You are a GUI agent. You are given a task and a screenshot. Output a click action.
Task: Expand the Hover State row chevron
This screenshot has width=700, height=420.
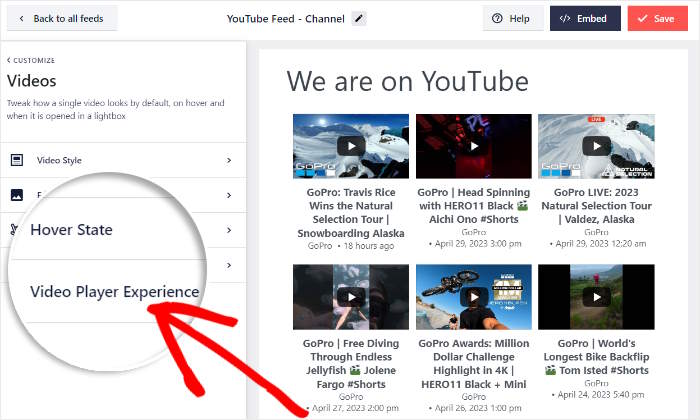[x=229, y=230]
